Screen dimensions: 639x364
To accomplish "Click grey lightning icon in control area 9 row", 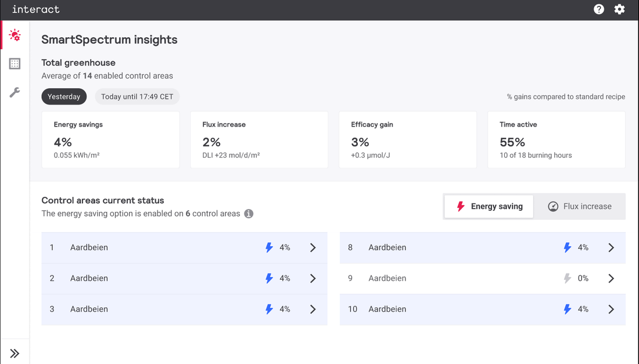I will [x=568, y=279].
